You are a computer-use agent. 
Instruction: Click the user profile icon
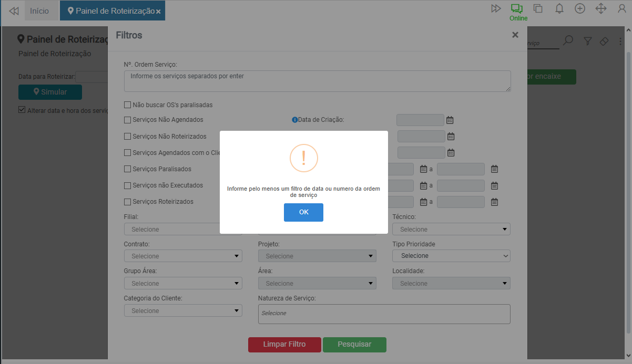click(x=621, y=8)
